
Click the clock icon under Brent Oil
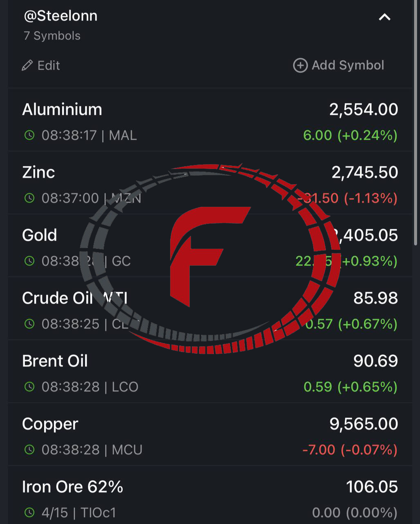(x=29, y=386)
